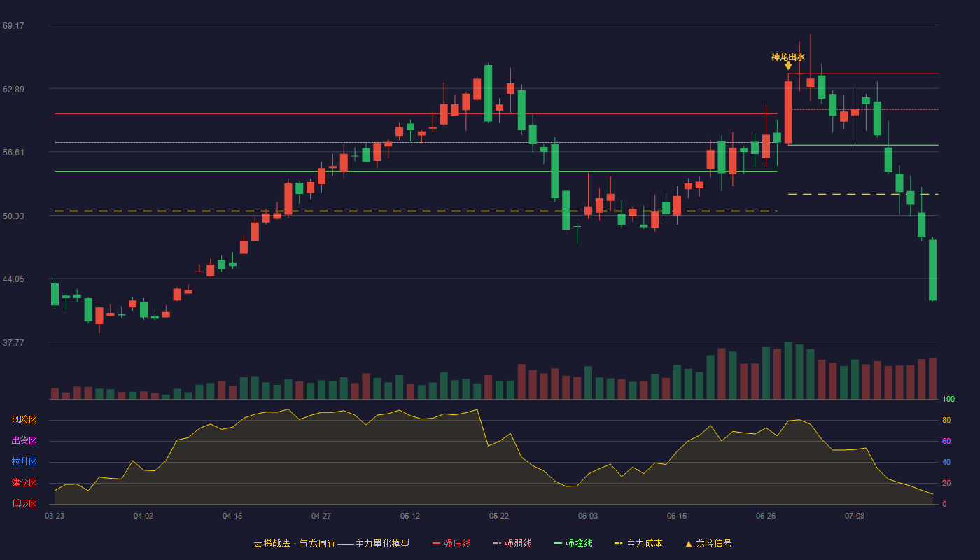Select the 拉升区 zone label
This screenshot has width=980, height=560.
[24, 462]
